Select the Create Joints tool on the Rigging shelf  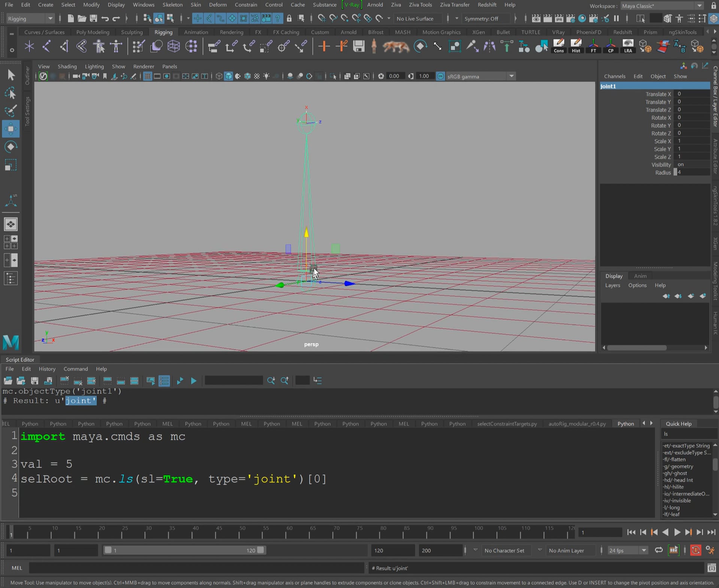pos(29,46)
